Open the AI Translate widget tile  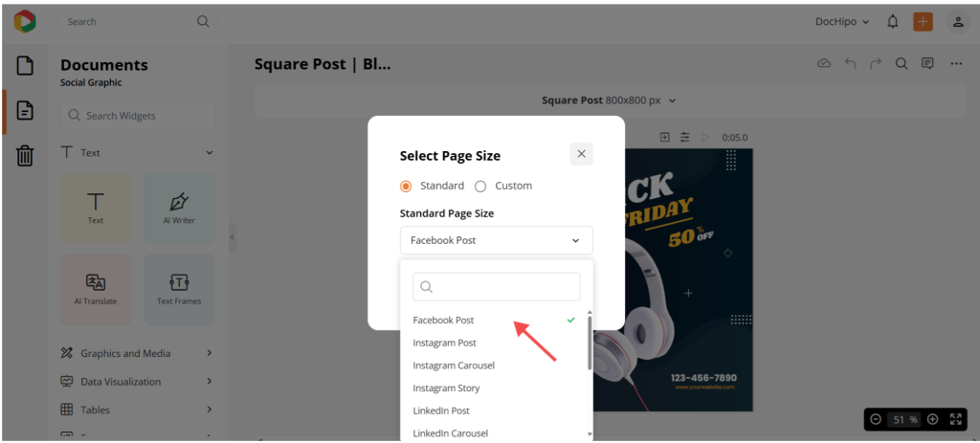click(x=96, y=289)
